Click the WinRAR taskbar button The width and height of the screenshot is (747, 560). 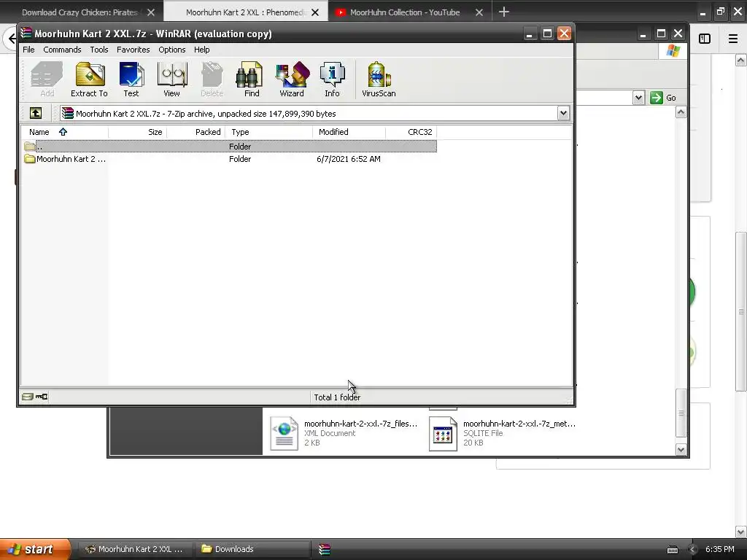click(x=325, y=549)
